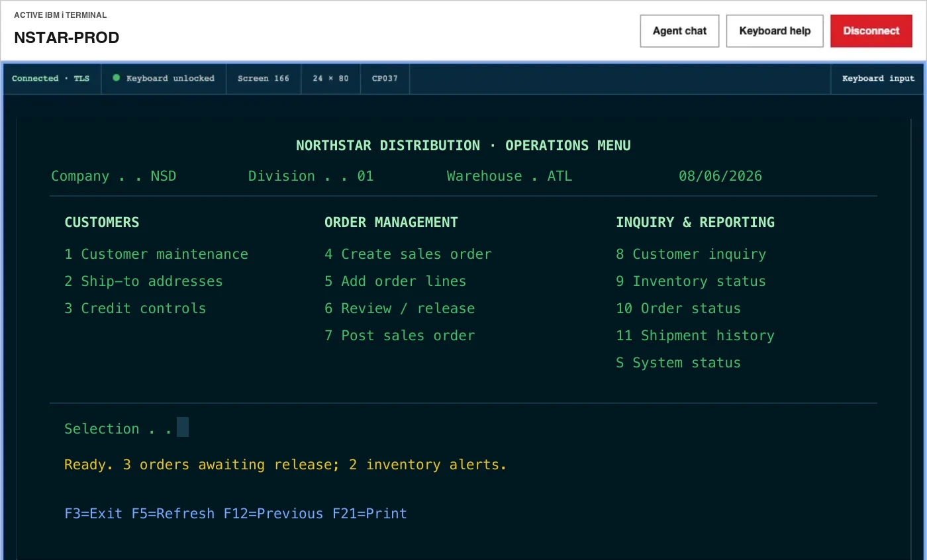Image resolution: width=927 pixels, height=560 pixels.
Task: Select menu option 4 Create sales order
Action: (408, 254)
